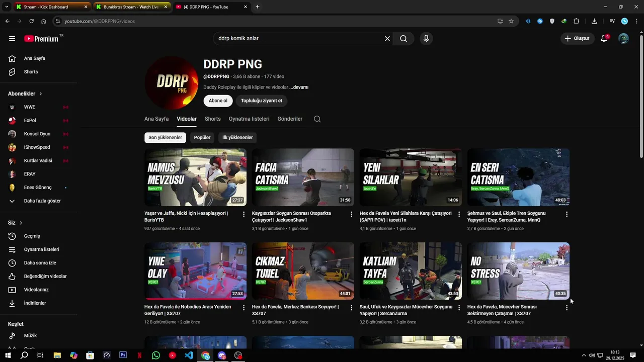The image size is (644, 362).
Task: Open options for Yaşar ve Jaffa video
Action: click(244, 214)
